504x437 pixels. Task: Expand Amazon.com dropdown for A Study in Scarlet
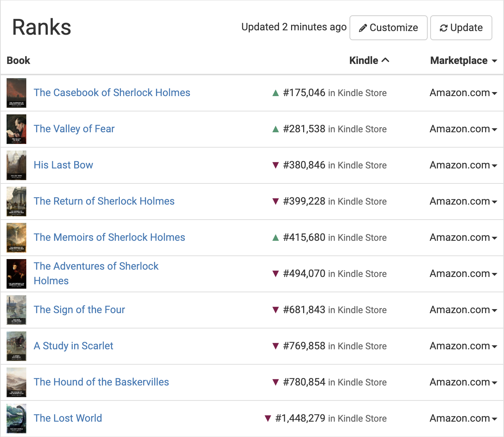click(463, 346)
